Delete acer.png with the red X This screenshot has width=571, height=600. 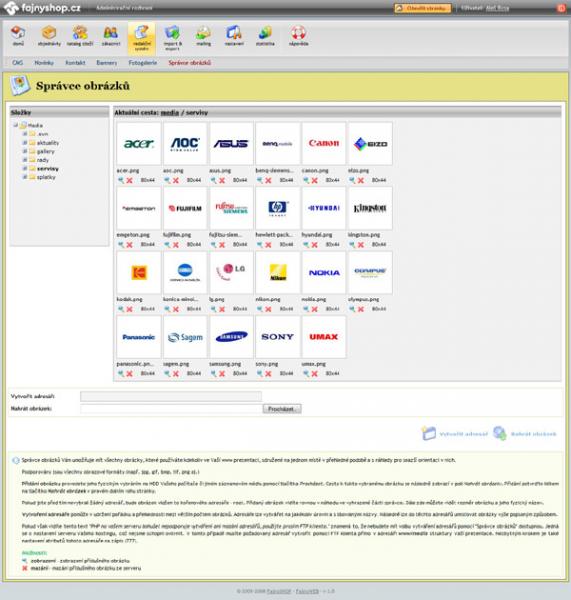point(130,180)
